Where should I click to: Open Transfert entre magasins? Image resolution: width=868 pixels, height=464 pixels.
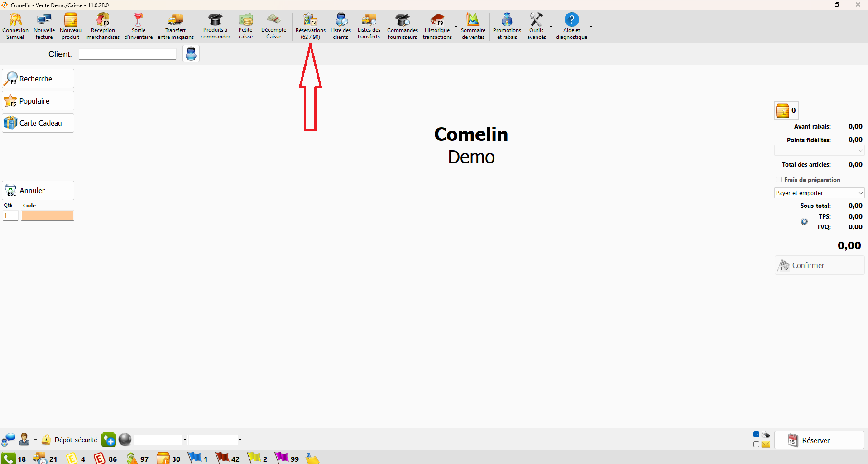176,26
